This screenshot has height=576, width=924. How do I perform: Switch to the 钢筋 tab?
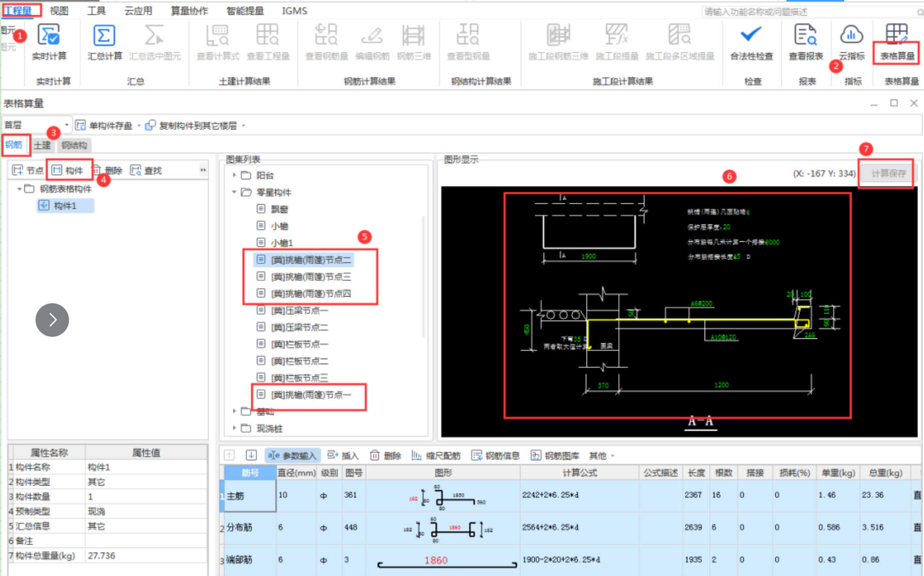pos(14,145)
